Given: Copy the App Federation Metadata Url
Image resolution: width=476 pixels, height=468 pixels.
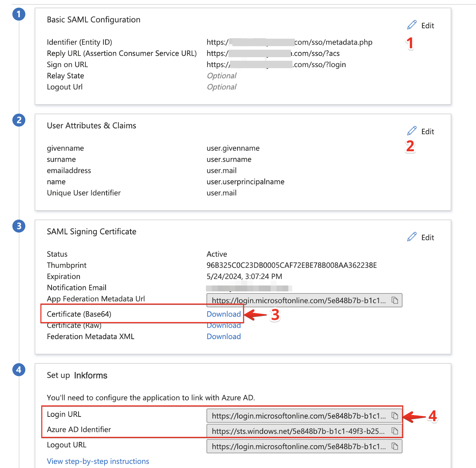Looking at the screenshot, I should 395,300.
